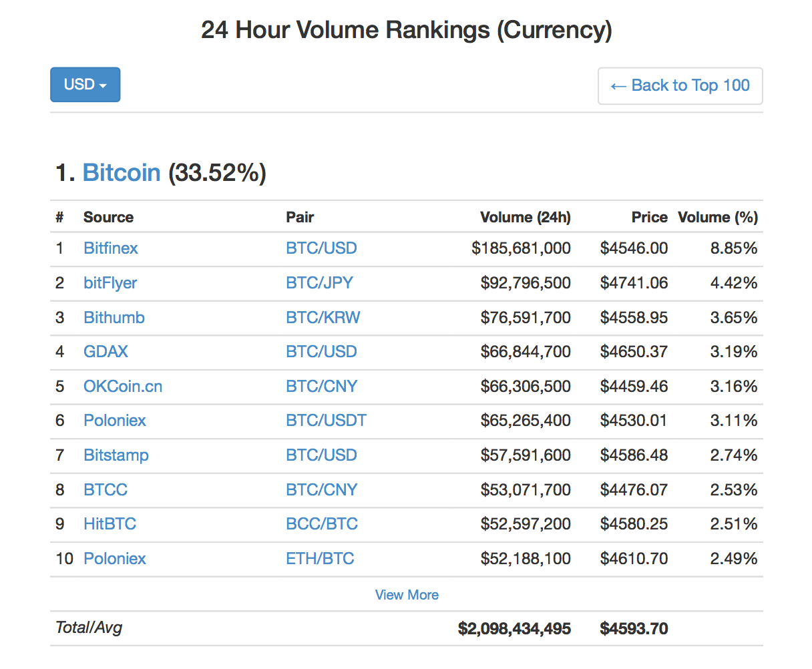
Task: Open the OKCoin.cn exchange link
Action: click(x=123, y=386)
